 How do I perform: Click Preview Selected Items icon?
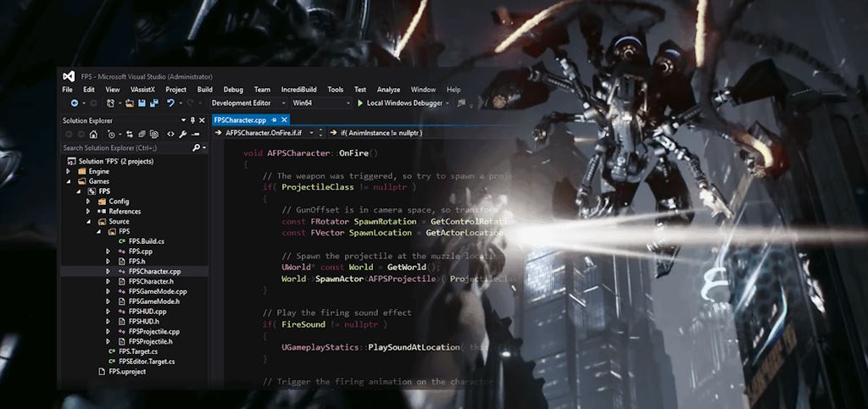196,135
